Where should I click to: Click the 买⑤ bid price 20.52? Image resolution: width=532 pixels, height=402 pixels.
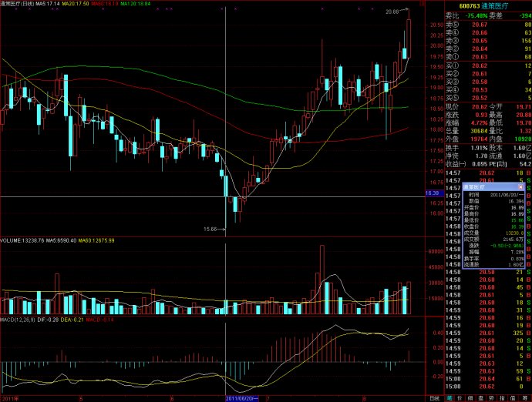tap(480, 98)
